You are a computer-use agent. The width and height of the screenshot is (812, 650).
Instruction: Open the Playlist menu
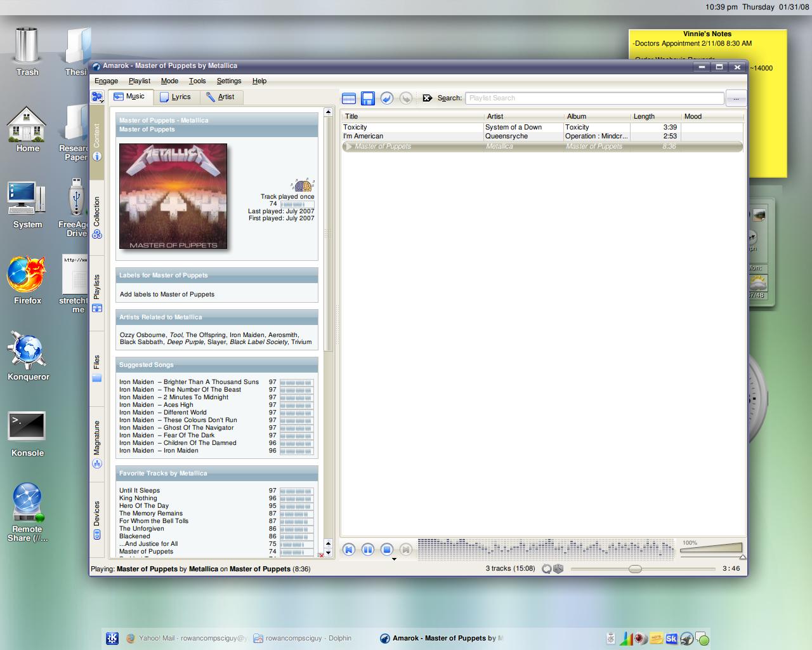[x=140, y=81]
